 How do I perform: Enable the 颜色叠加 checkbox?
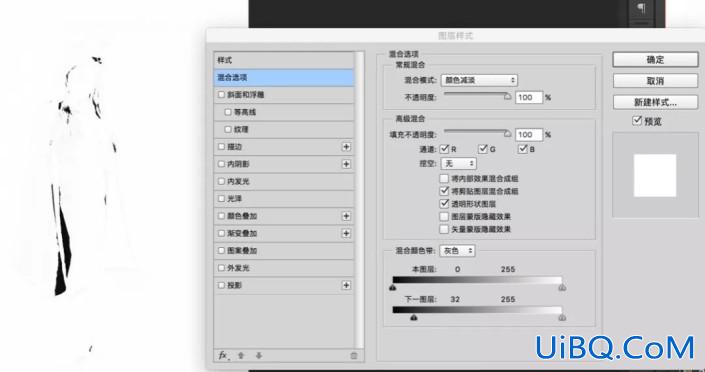(221, 216)
